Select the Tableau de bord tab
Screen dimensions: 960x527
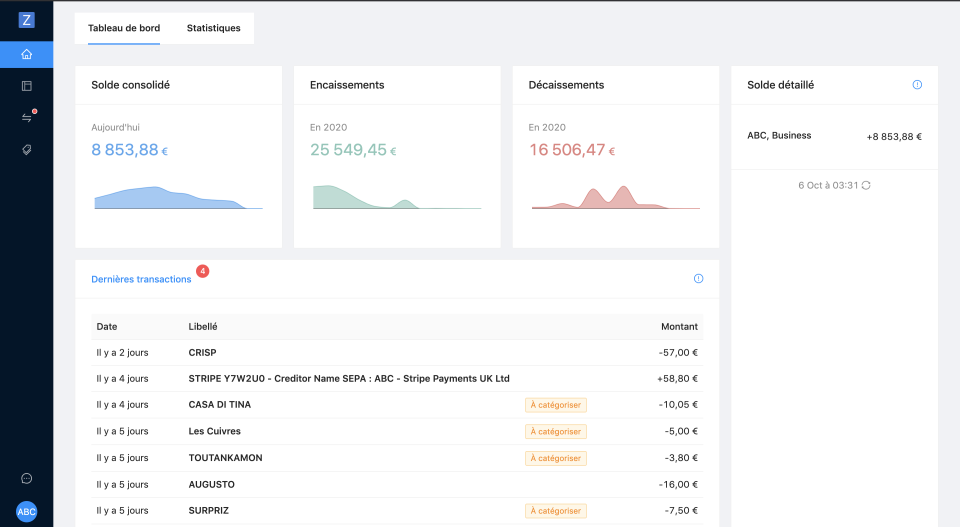tap(124, 28)
